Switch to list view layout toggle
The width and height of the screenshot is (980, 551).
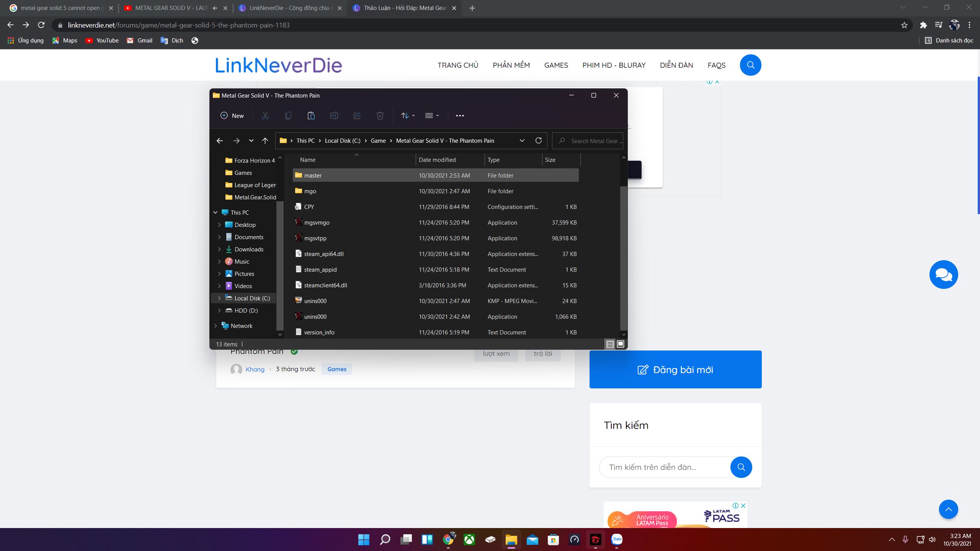click(x=609, y=344)
